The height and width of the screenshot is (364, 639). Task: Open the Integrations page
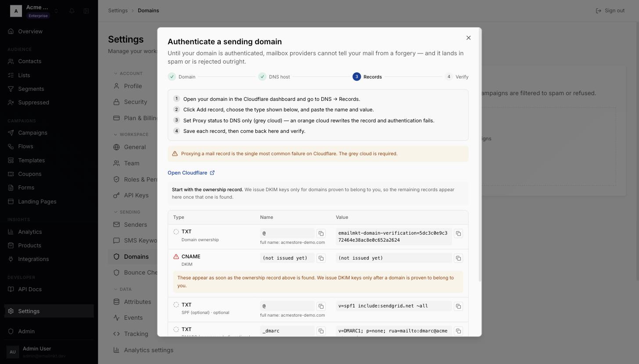point(49,259)
